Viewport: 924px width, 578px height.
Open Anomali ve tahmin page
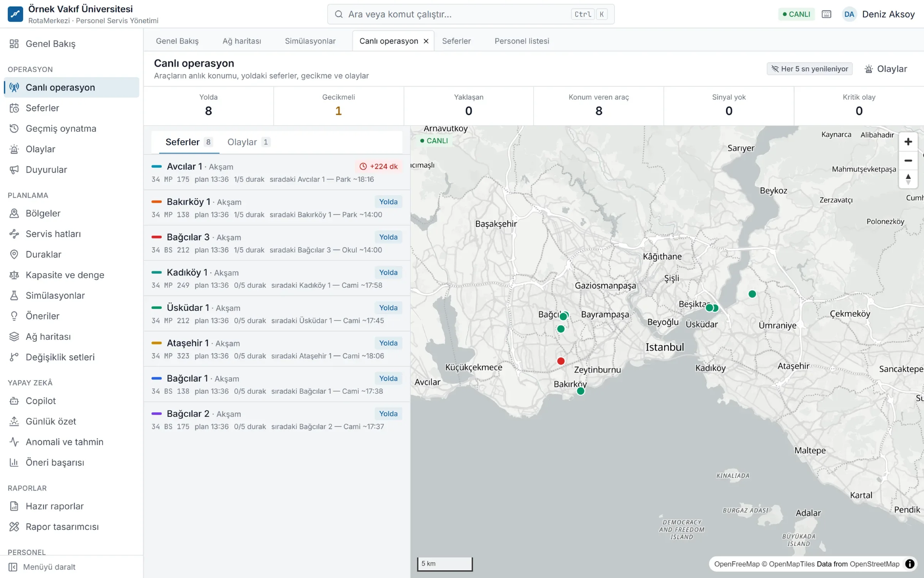(x=72, y=442)
